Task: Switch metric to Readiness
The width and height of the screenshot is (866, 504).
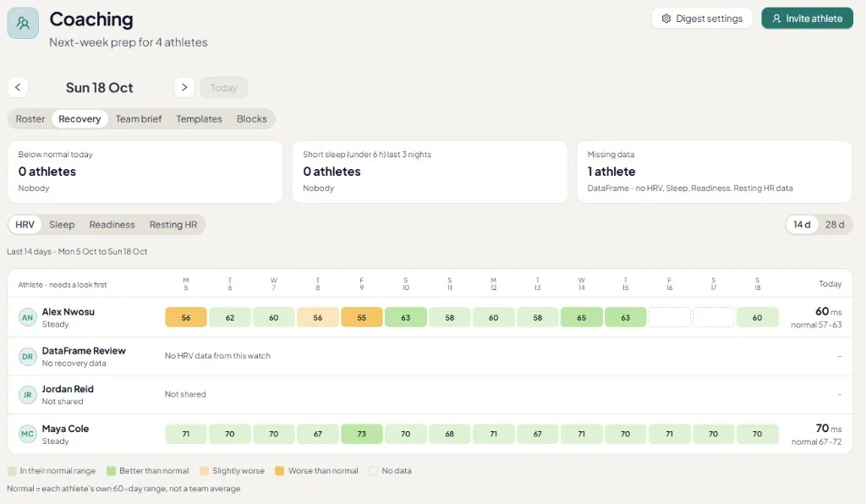Action: coord(112,225)
